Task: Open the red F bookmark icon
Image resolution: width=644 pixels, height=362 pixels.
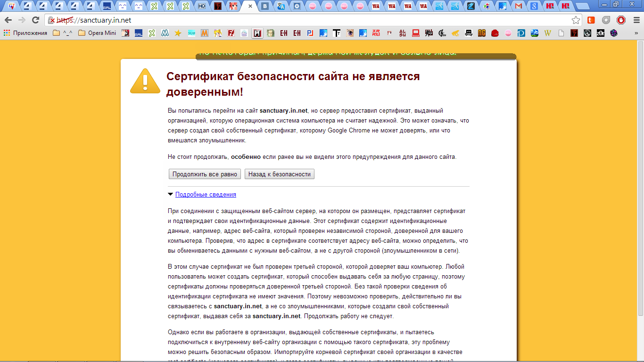Action: pos(231,33)
